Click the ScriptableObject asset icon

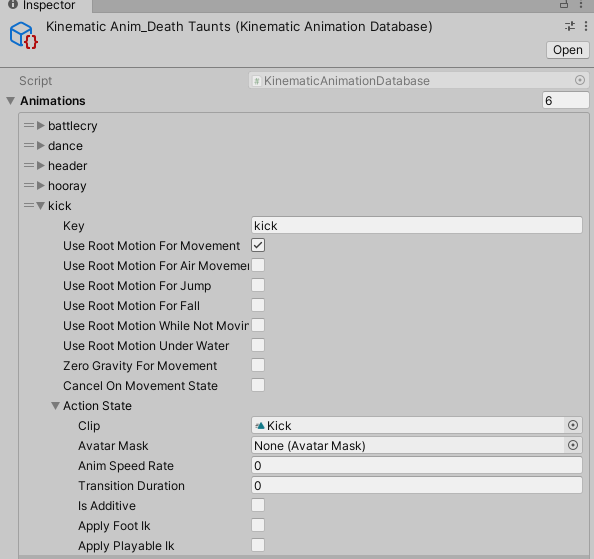click(x=23, y=36)
